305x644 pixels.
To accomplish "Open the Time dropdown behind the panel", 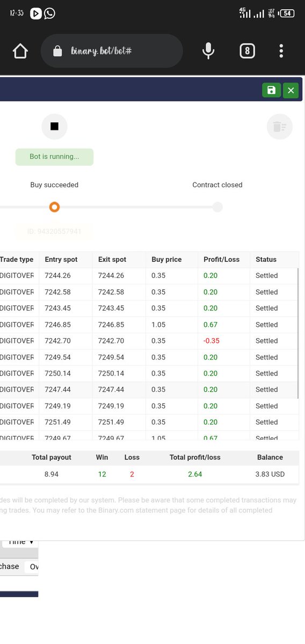I will coord(20,543).
